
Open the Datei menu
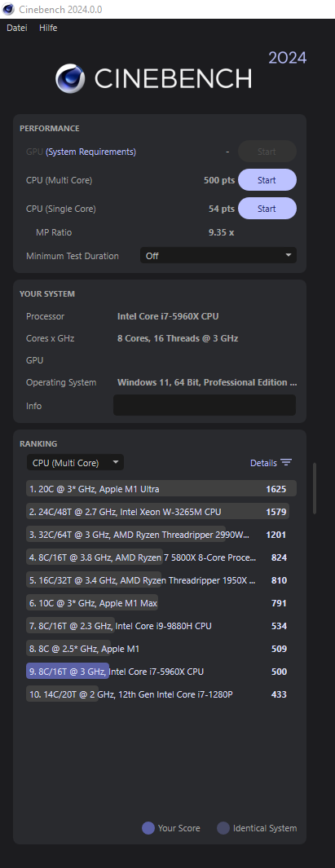click(x=16, y=28)
